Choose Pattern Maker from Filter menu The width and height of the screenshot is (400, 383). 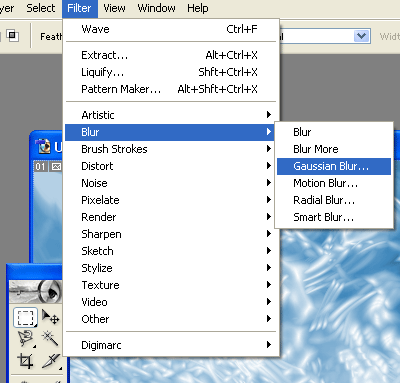[x=170, y=89]
